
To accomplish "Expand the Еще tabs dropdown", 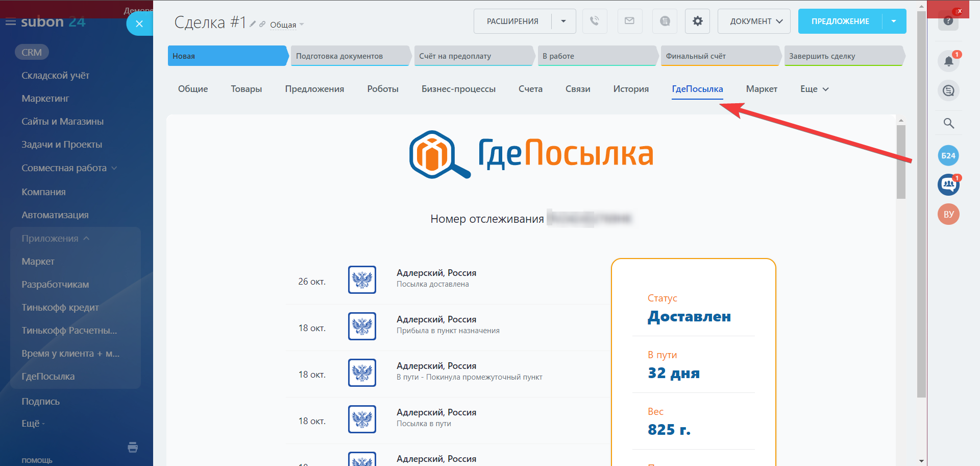I will coord(815,89).
